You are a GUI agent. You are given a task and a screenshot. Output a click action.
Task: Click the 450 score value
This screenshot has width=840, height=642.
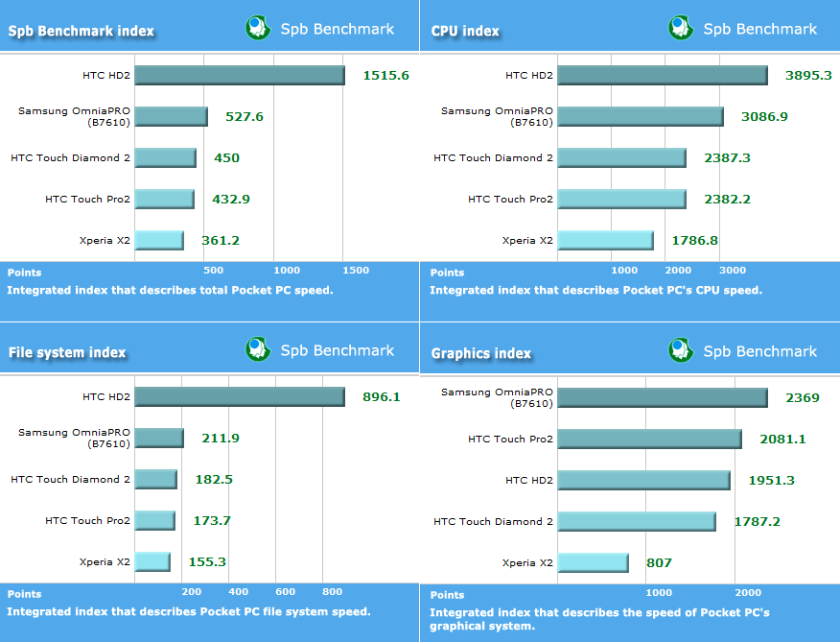[226, 158]
